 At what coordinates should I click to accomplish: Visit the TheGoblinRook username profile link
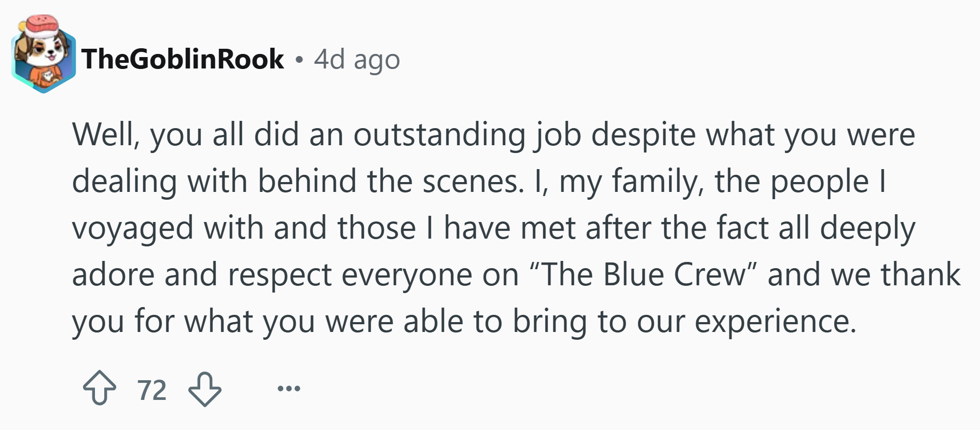pyautogui.click(x=182, y=59)
